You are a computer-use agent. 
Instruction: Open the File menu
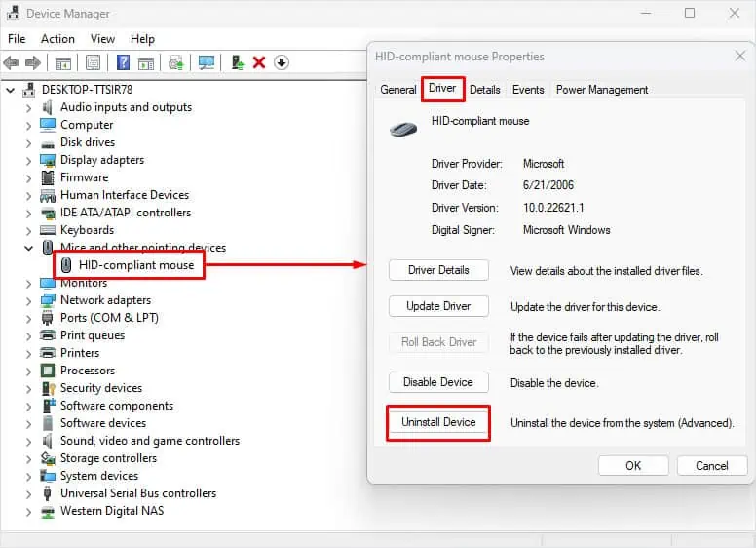[17, 39]
